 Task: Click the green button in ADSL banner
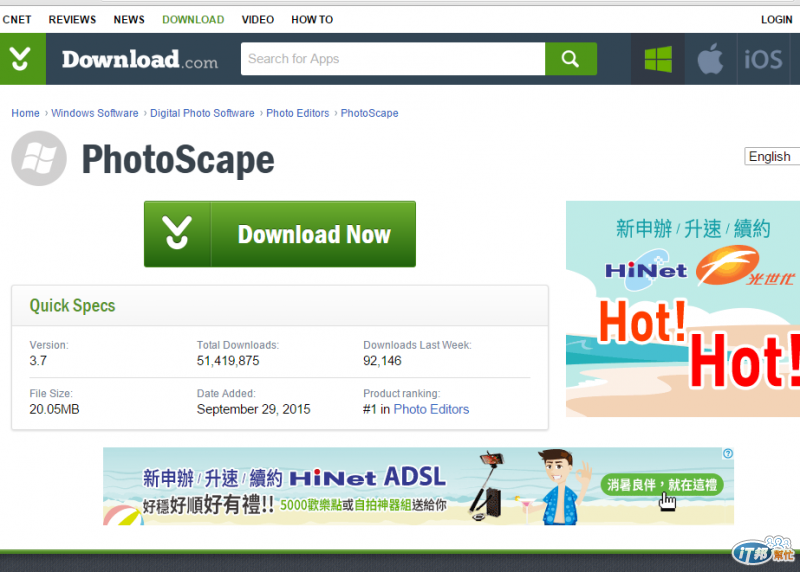coord(662,484)
